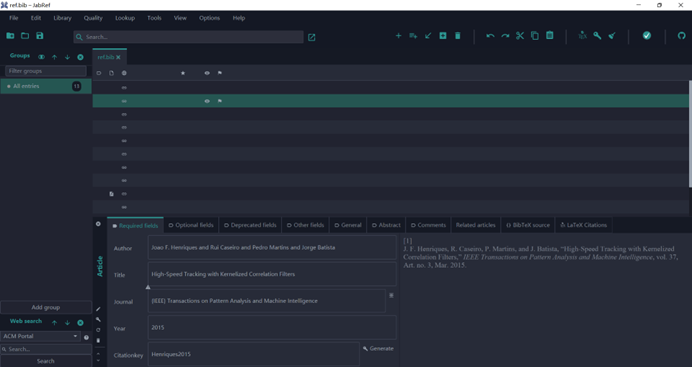Screen dimensions: 692x367
Task: Cut the selected entry with scissors
Action: tap(520, 36)
